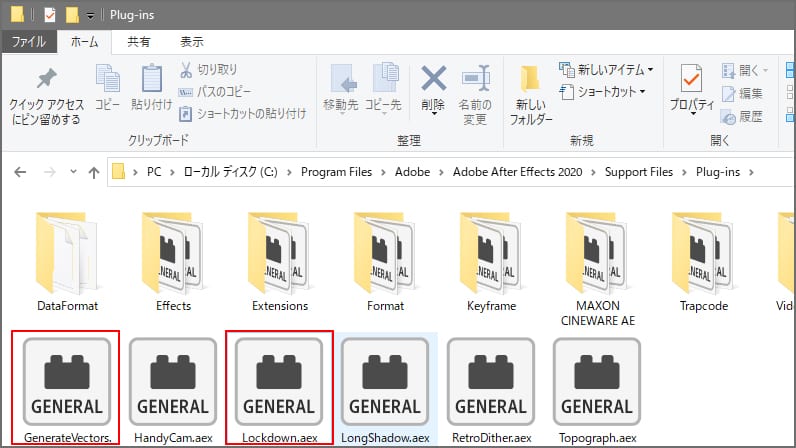The height and width of the screenshot is (448, 796).
Task: Select the Keyframe folder
Action: [491, 262]
